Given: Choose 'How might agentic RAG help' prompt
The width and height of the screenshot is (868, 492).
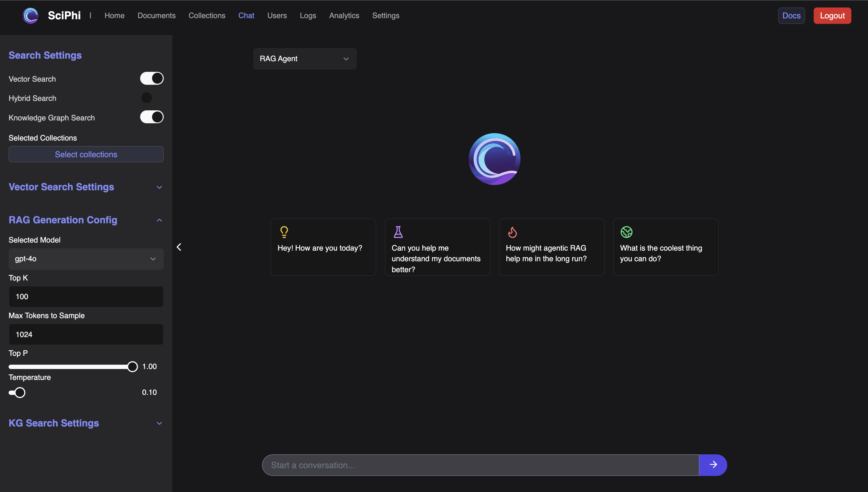Looking at the screenshot, I should click(551, 247).
